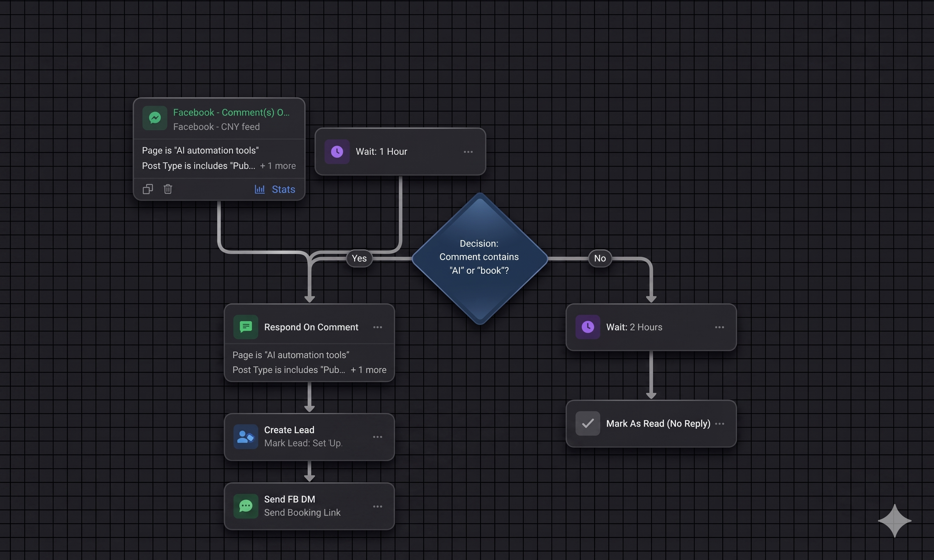Viewport: 934px width, 560px height.
Task: Open options menu for Mark As Read
Action: [719, 424]
